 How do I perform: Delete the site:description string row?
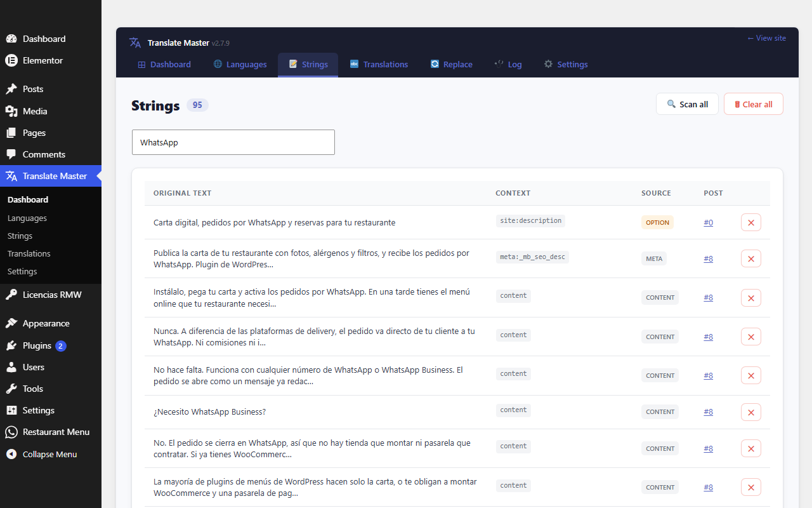coord(751,222)
